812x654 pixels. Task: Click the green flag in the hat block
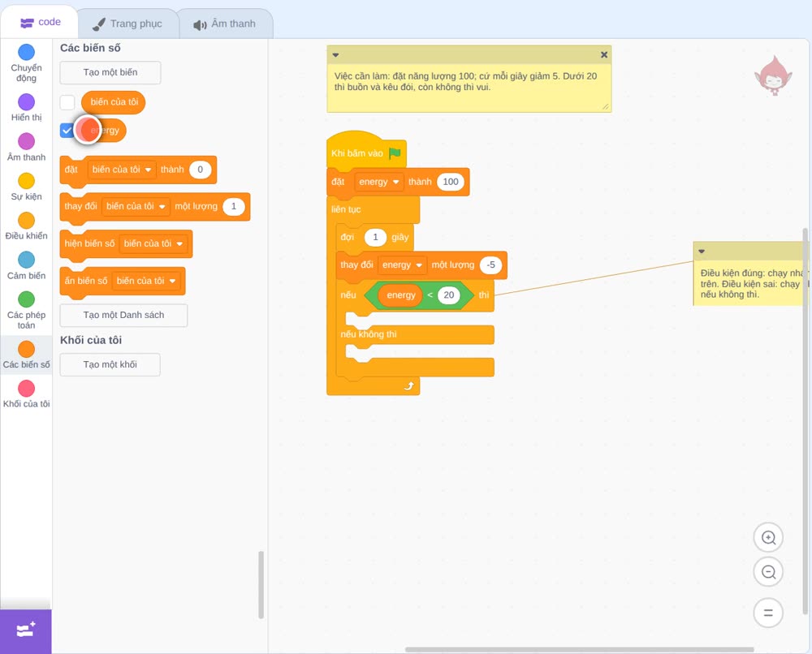click(x=395, y=153)
